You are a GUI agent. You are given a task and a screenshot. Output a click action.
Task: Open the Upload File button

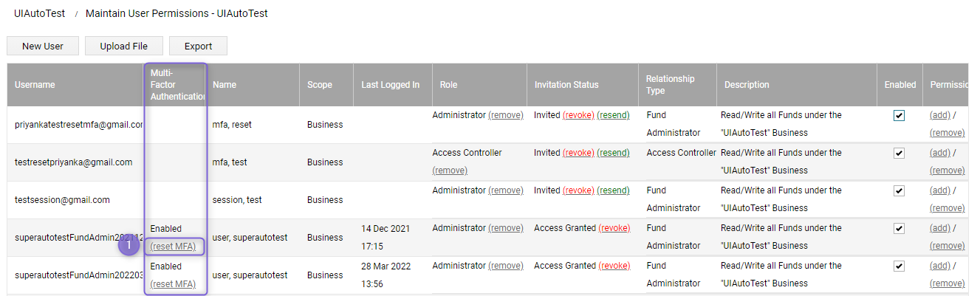coord(124,46)
